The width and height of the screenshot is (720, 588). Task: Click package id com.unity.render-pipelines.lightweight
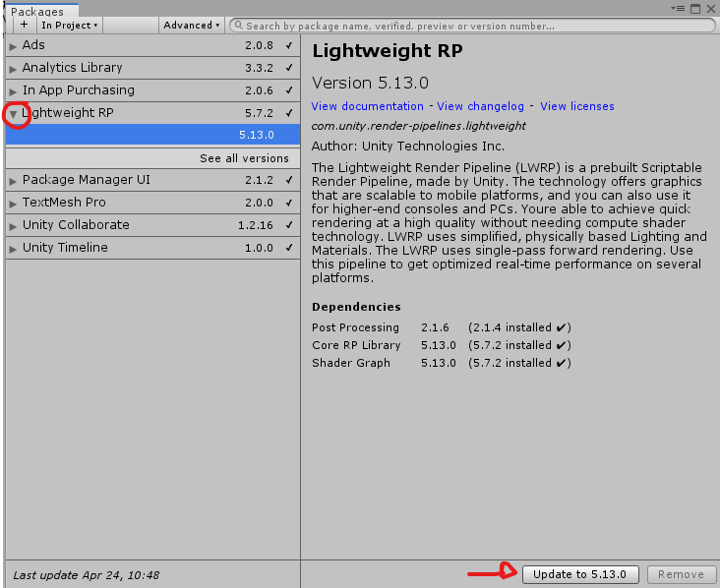[419, 126]
